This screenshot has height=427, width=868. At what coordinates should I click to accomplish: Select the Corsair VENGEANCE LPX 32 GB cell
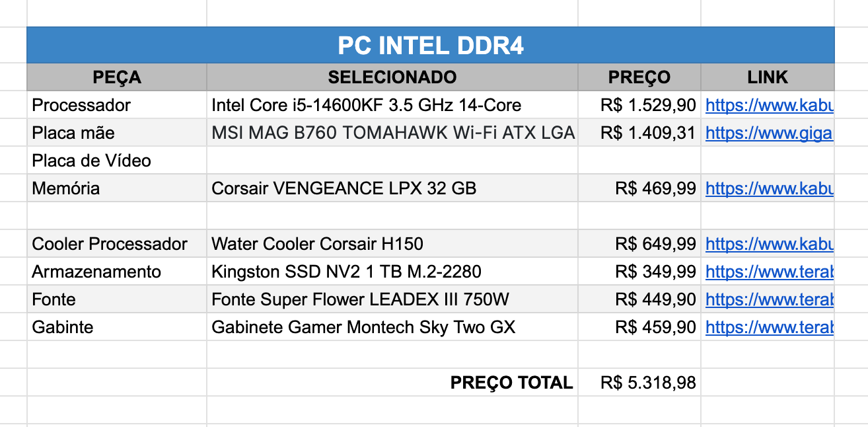(x=392, y=188)
